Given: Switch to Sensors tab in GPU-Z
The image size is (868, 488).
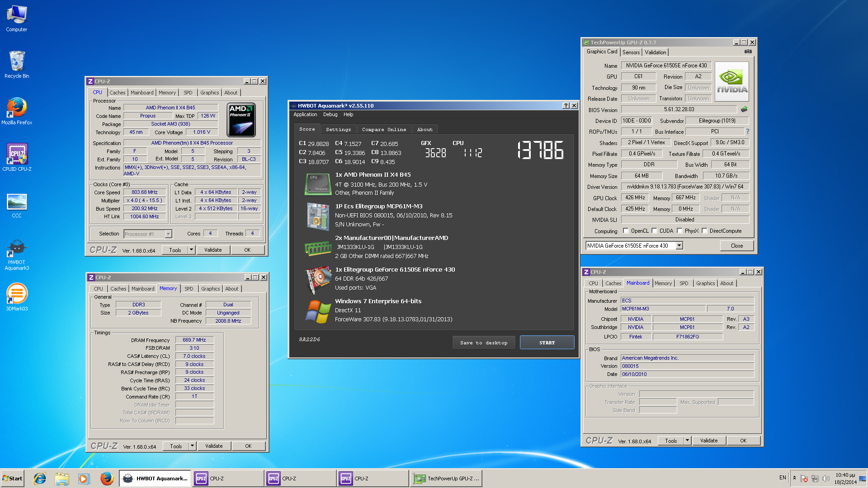Looking at the screenshot, I should point(631,52).
